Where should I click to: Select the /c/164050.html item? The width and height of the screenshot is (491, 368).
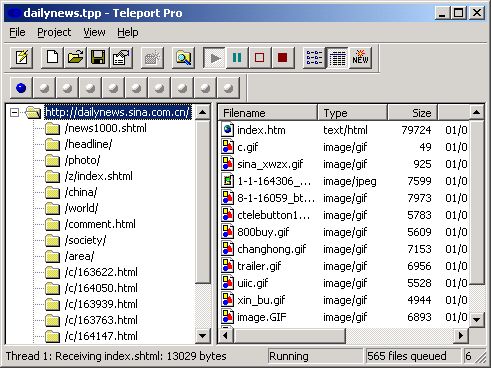[101, 288]
